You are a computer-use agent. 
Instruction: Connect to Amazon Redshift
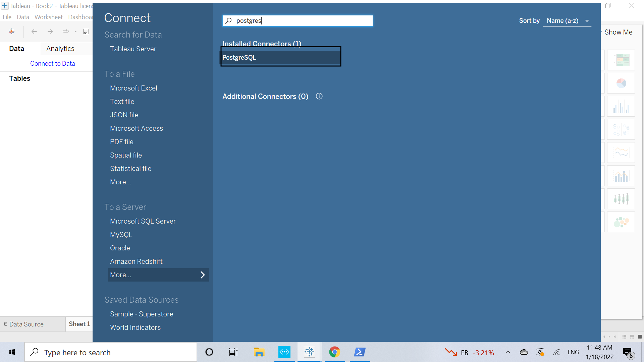tap(136, 261)
